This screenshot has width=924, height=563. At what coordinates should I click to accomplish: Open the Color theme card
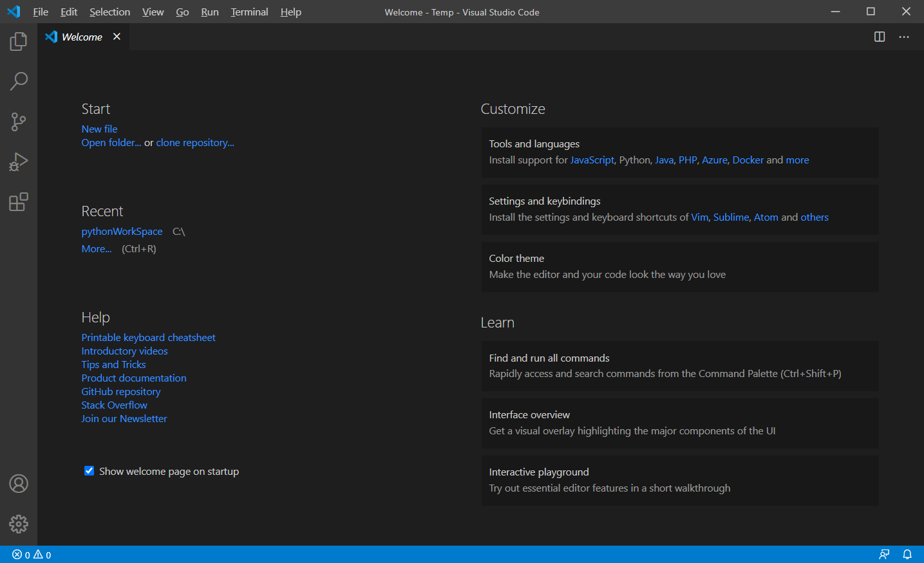click(680, 266)
